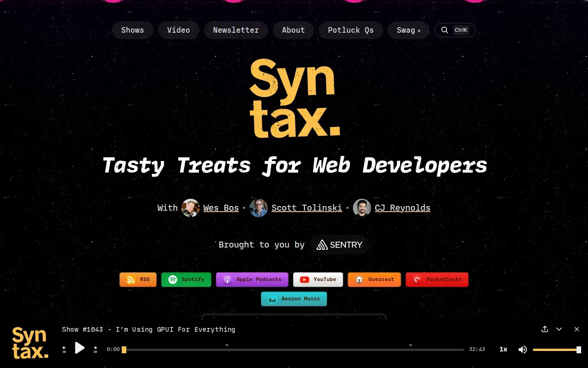Click the Overcast logo icon

pyautogui.click(x=359, y=280)
